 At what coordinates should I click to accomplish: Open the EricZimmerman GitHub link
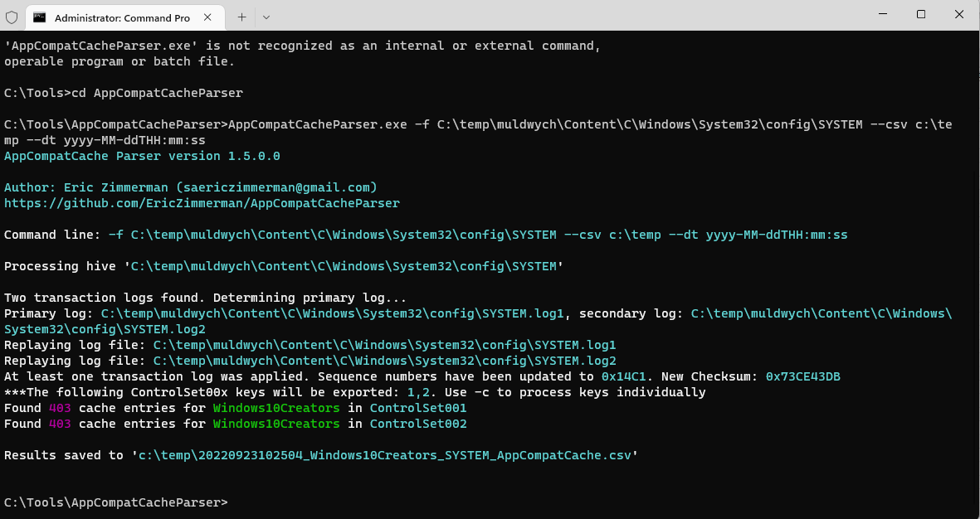pos(202,202)
